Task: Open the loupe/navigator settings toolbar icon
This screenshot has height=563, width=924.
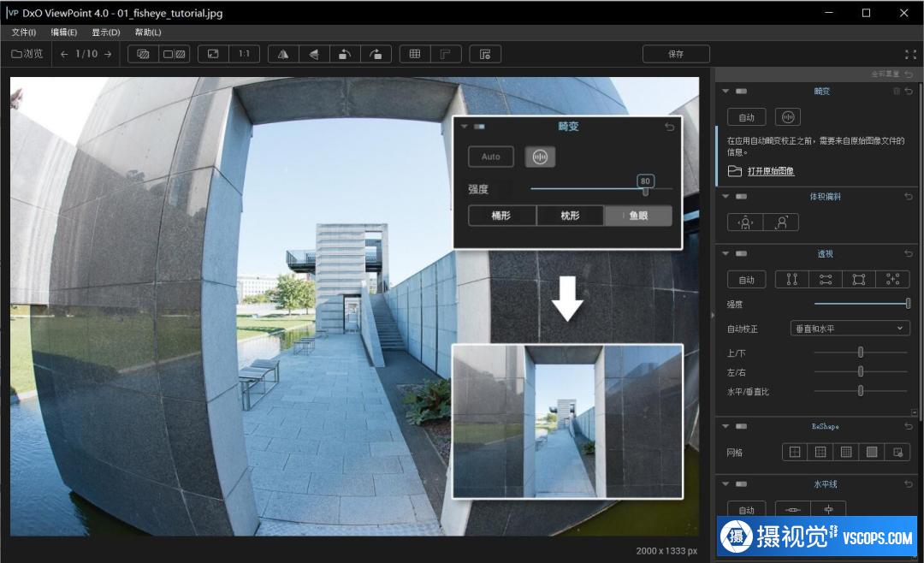Action: click(485, 54)
